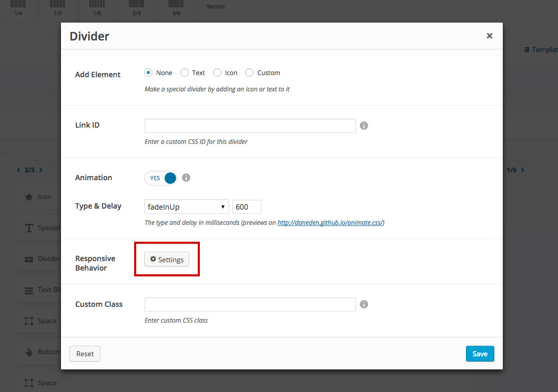Close the Divider dialog
Screen dimensions: 558x392
pyautogui.click(x=490, y=36)
